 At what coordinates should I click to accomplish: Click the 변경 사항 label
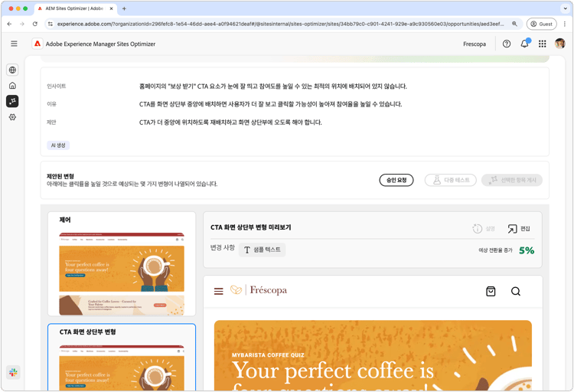click(223, 247)
